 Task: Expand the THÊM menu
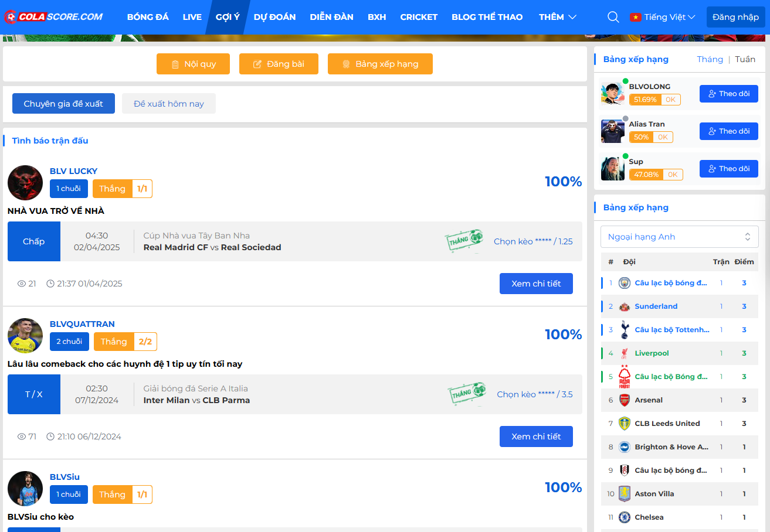tap(558, 17)
